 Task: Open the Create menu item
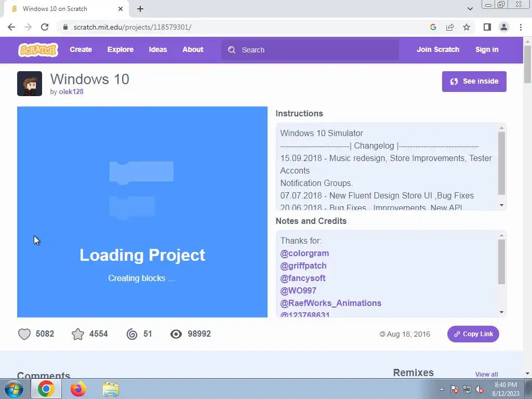81,49
